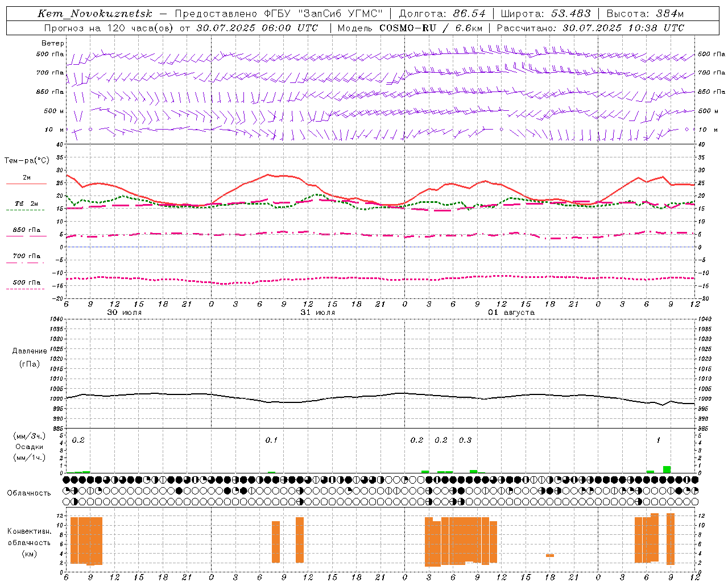Click the tallest green precipitation bar
This screenshot has height=582, width=728.
pos(667,469)
